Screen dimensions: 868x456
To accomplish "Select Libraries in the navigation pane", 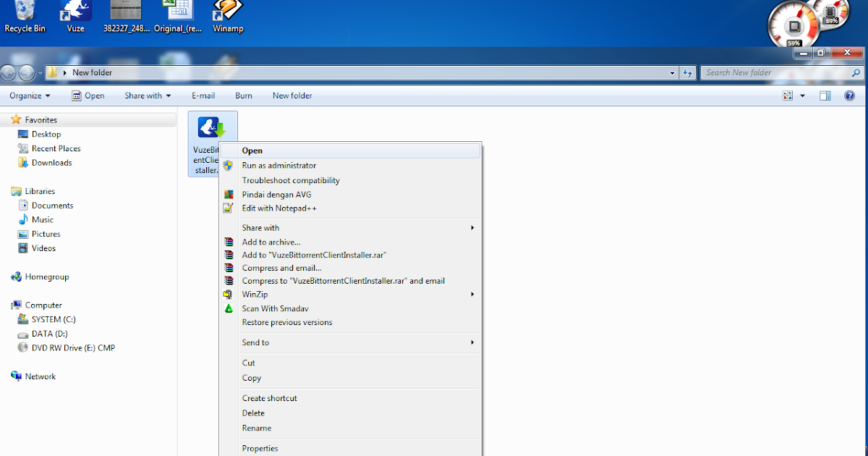I will [x=40, y=191].
